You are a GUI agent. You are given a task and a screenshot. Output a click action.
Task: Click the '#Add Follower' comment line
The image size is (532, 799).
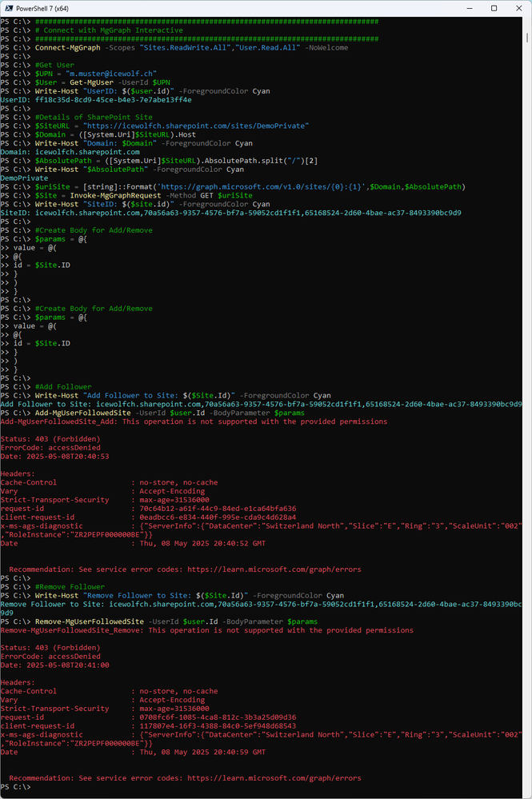[x=63, y=387]
